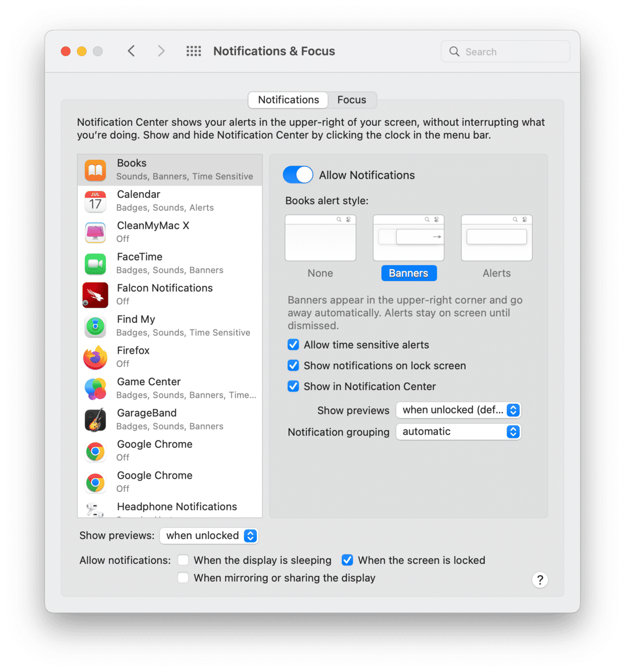
Task: Click the Books app icon
Action: pos(96,170)
